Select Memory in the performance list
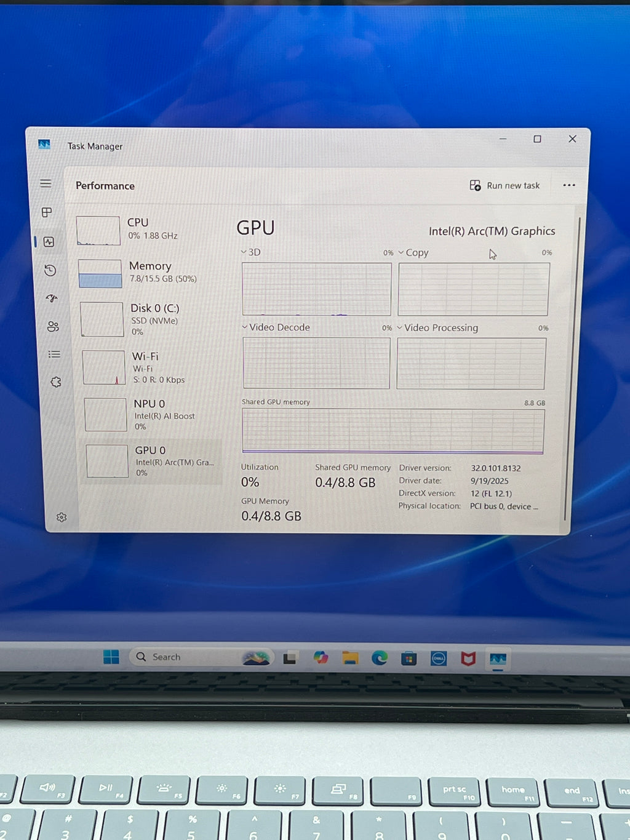The image size is (630, 840). point(149,273)
